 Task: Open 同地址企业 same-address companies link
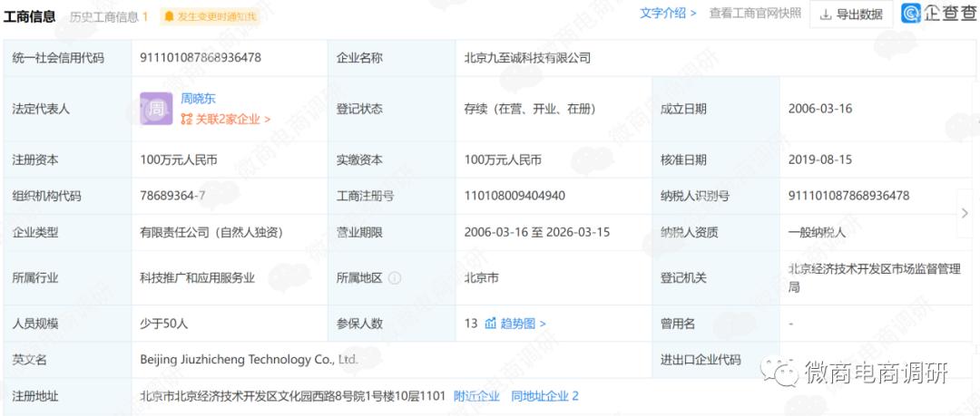tap(544, 395)
